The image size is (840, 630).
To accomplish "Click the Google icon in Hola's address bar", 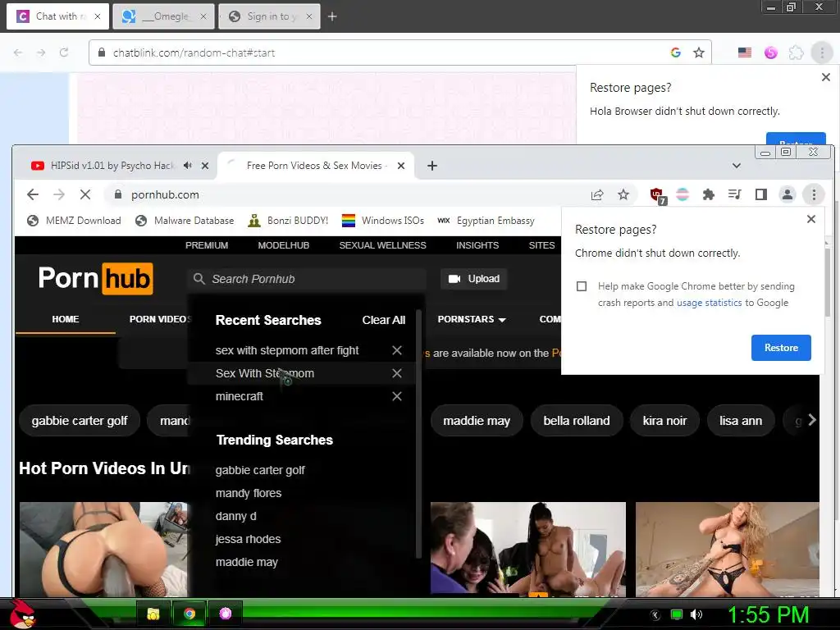I will click(676, 52).
